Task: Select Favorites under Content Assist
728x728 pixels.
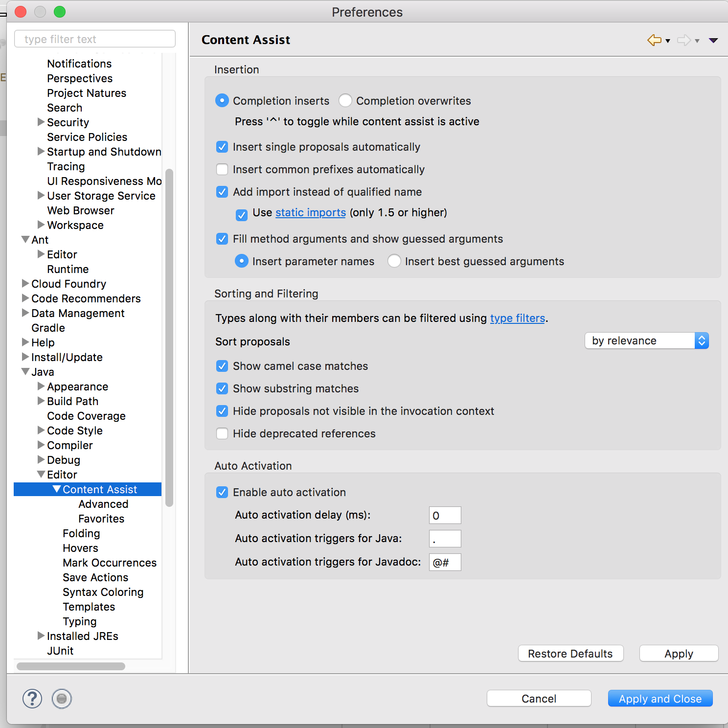Action: click(x=101, y=519)
